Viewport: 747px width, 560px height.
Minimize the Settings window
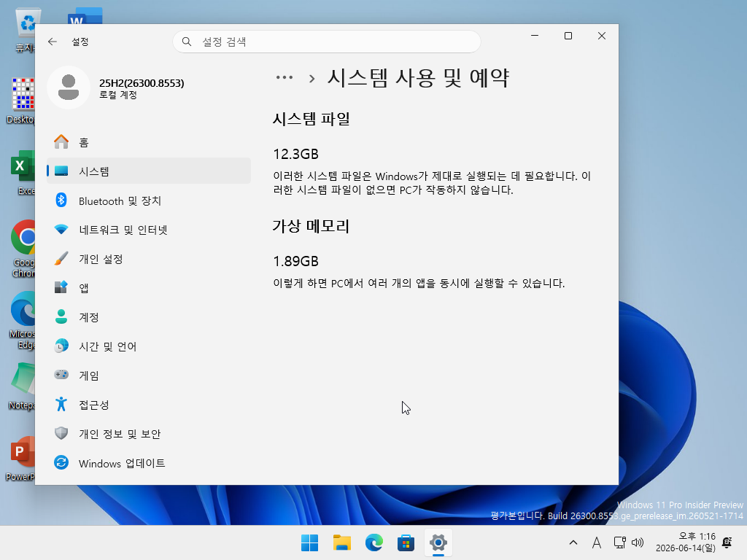[535, 36]
